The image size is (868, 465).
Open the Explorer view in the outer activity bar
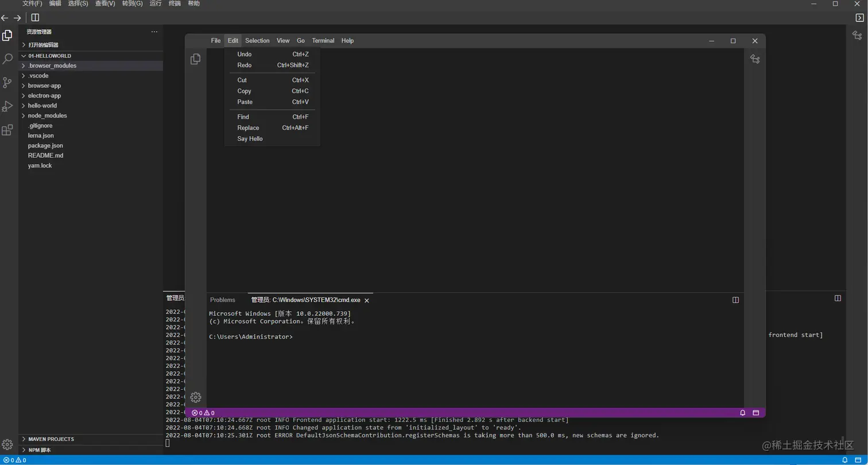[7, 36]
